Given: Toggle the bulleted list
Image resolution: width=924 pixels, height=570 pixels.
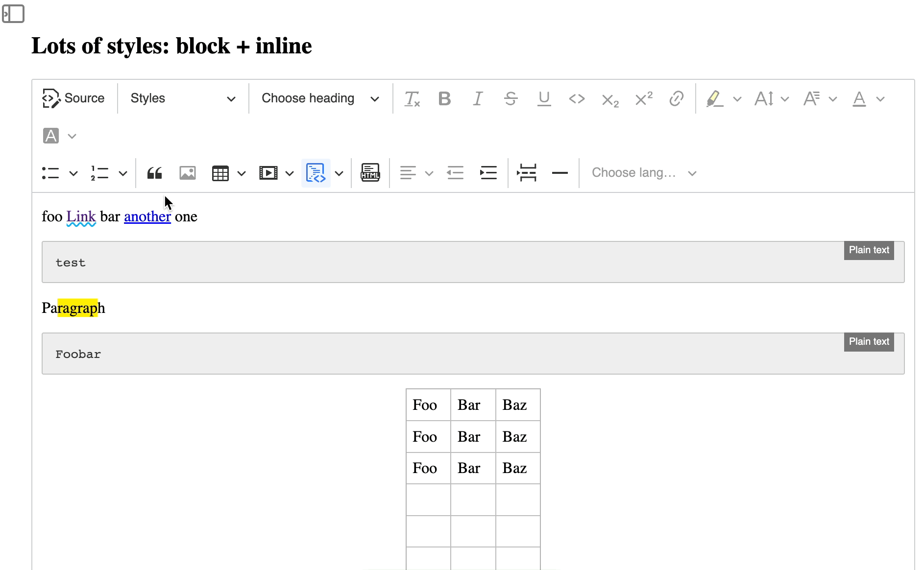Looking at the screenshot, I should pyautogui.click(x=51, y=172).
